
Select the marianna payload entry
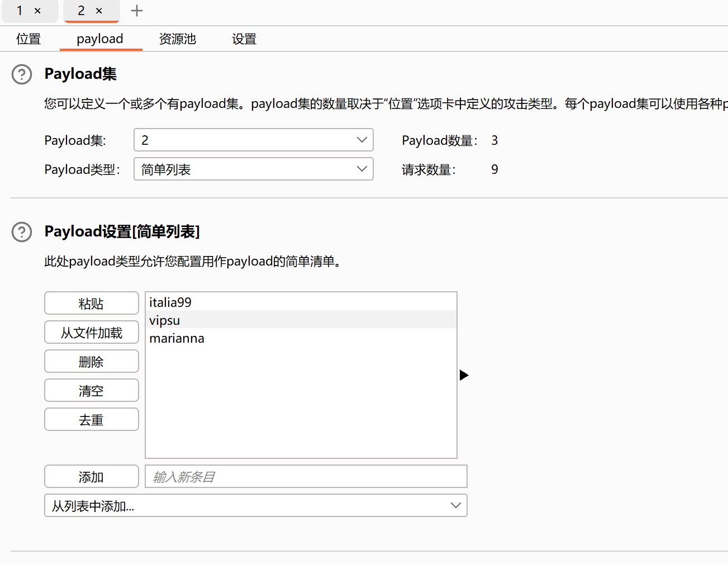click(301, 338)
